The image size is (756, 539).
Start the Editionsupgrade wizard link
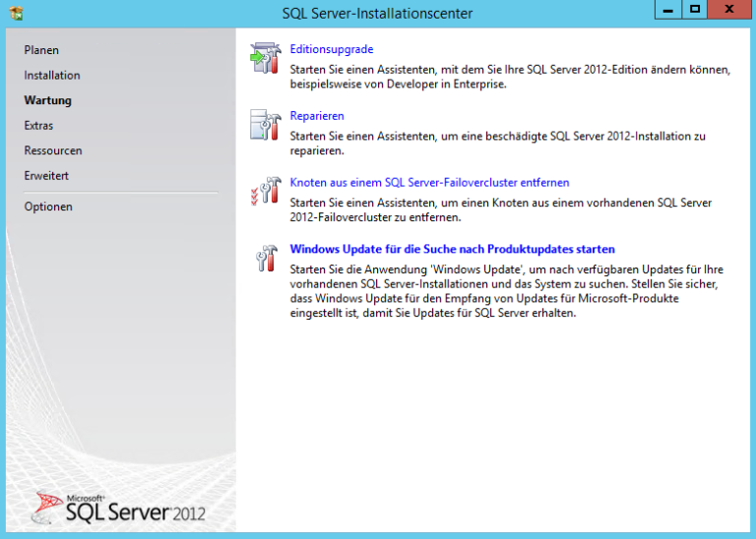[332, 49]
